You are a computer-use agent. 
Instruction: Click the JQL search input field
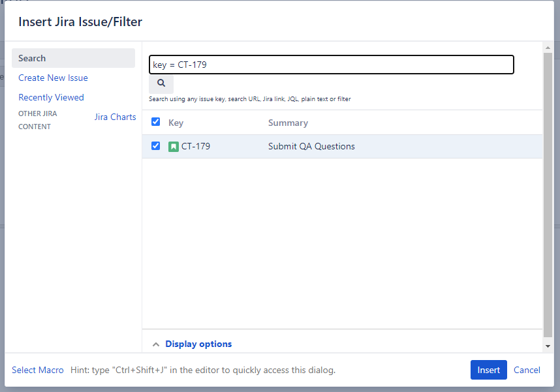(332, 65)
